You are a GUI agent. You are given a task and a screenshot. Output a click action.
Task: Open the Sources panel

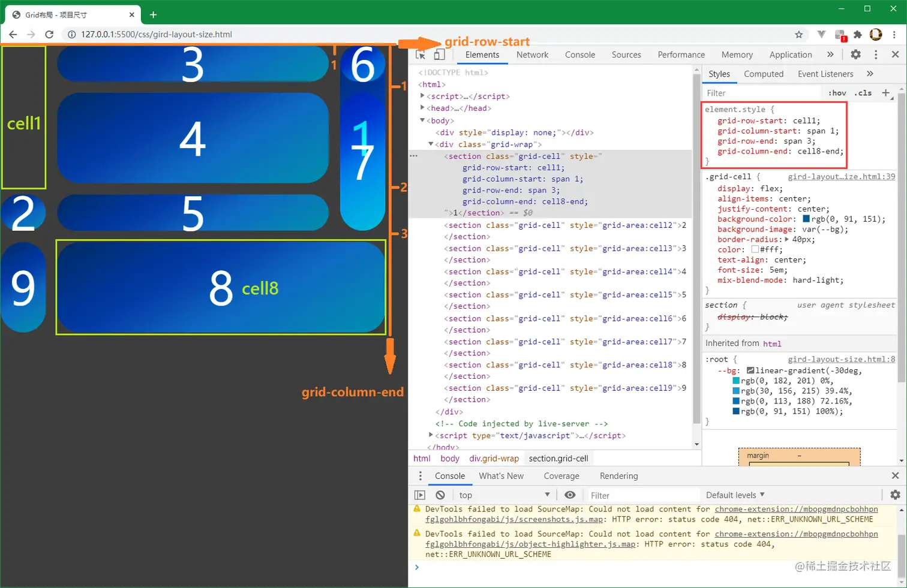coord(626,55)
